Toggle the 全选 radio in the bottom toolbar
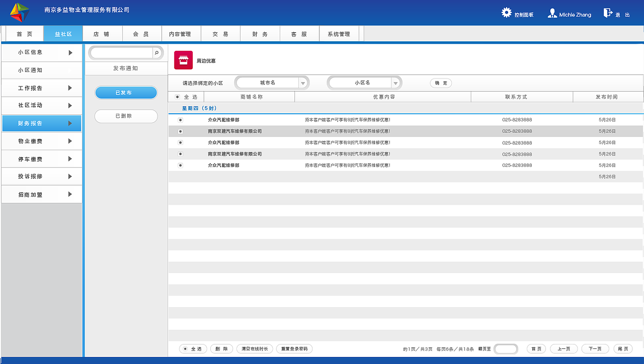Image resolution: width=644 pixels, height=364 pixels. [x=186, y=349]
